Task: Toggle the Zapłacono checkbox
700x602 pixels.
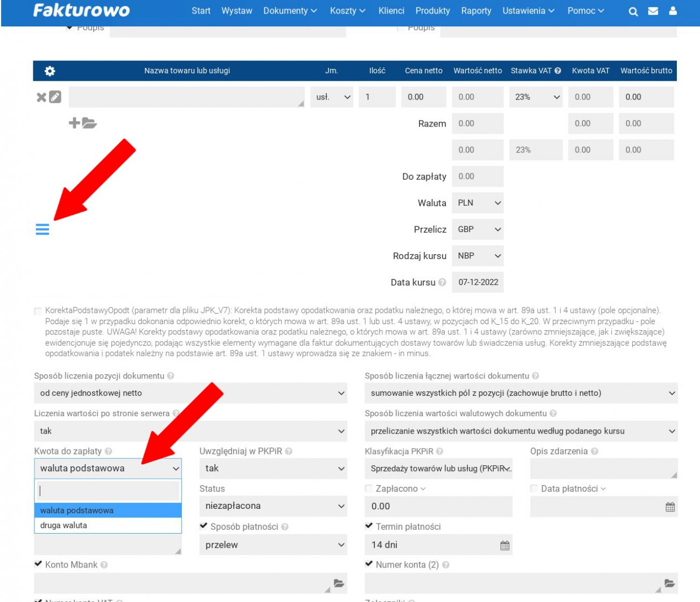Action: point(369,488)
